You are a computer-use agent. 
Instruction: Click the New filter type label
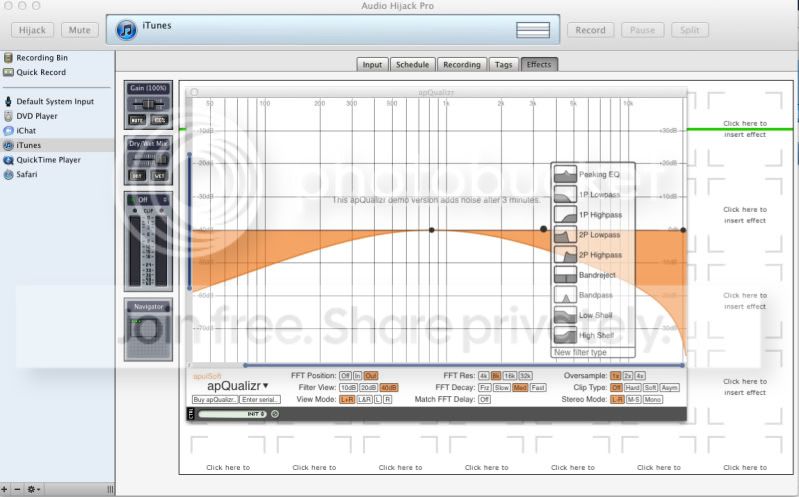pyautogui.click(x=580, y=352)
